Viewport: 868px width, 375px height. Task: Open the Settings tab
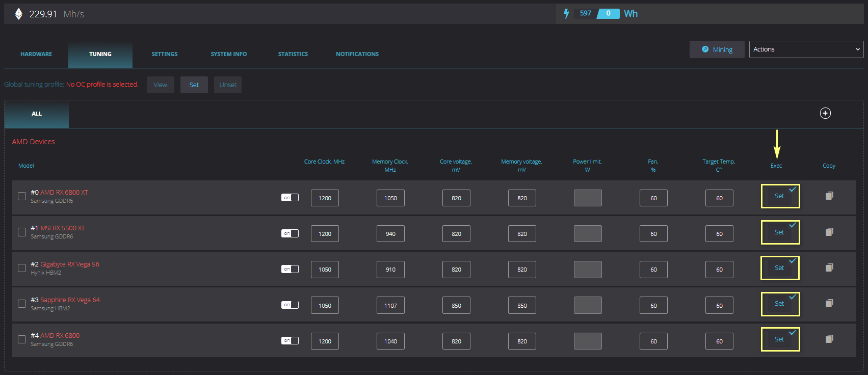165,54
